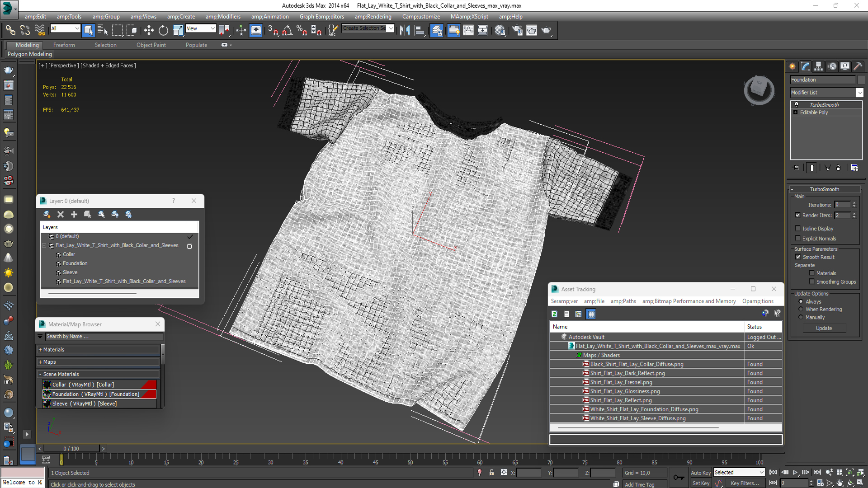Viewport: 868px width, 488px height.
Task: Click the Auto Key button
Action: (700, 473)
